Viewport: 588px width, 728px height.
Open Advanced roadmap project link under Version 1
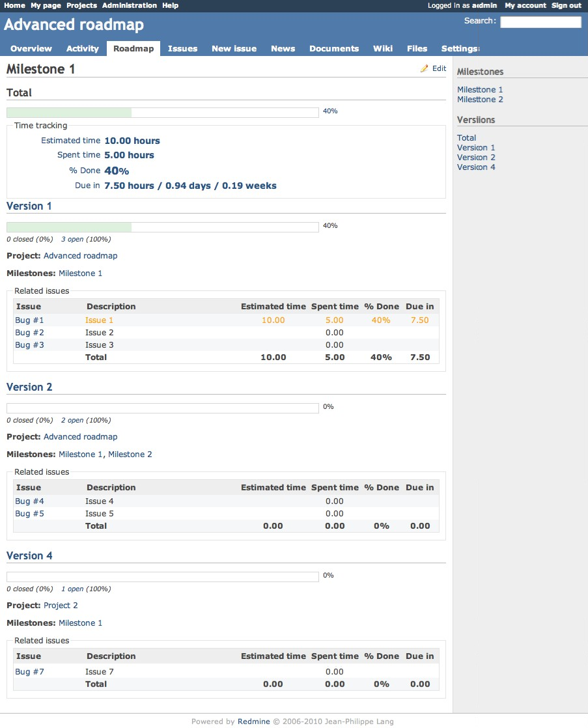80,256
